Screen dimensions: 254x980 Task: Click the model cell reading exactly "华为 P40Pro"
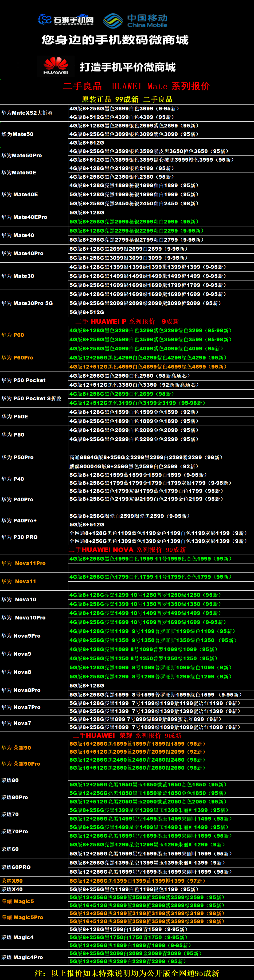[34, 499]
